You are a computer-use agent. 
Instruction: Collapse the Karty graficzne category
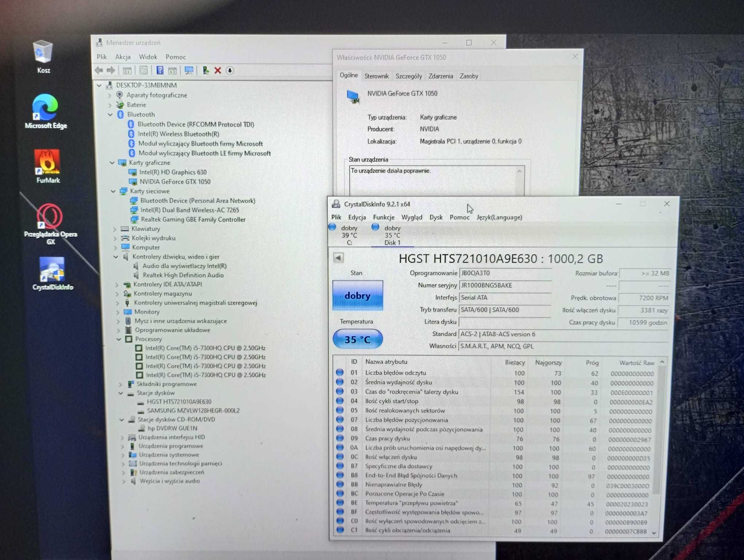tap(112, 163)
